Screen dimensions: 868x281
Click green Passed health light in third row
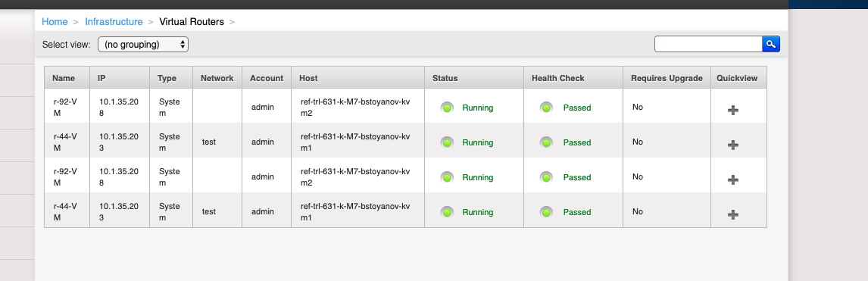(546, 177)
